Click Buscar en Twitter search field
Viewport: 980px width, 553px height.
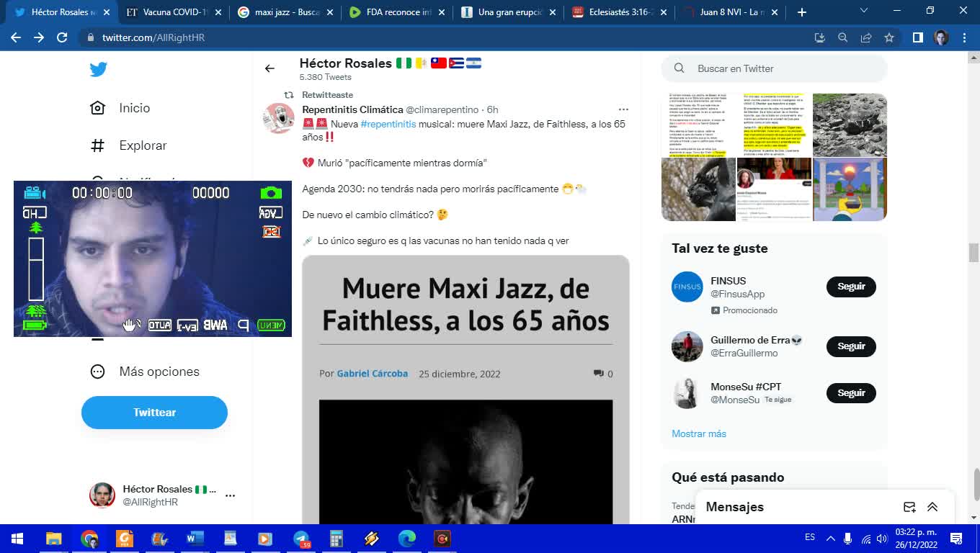(774, 68)
